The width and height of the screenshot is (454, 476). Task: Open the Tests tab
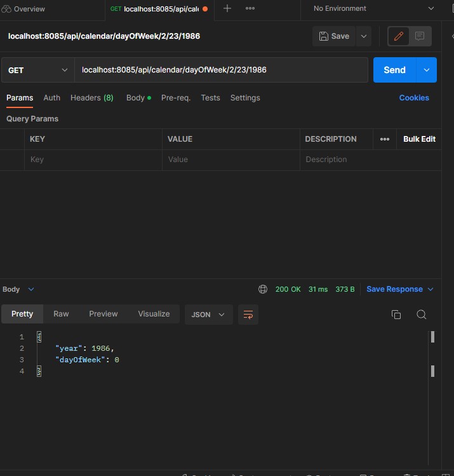point(210,98)
